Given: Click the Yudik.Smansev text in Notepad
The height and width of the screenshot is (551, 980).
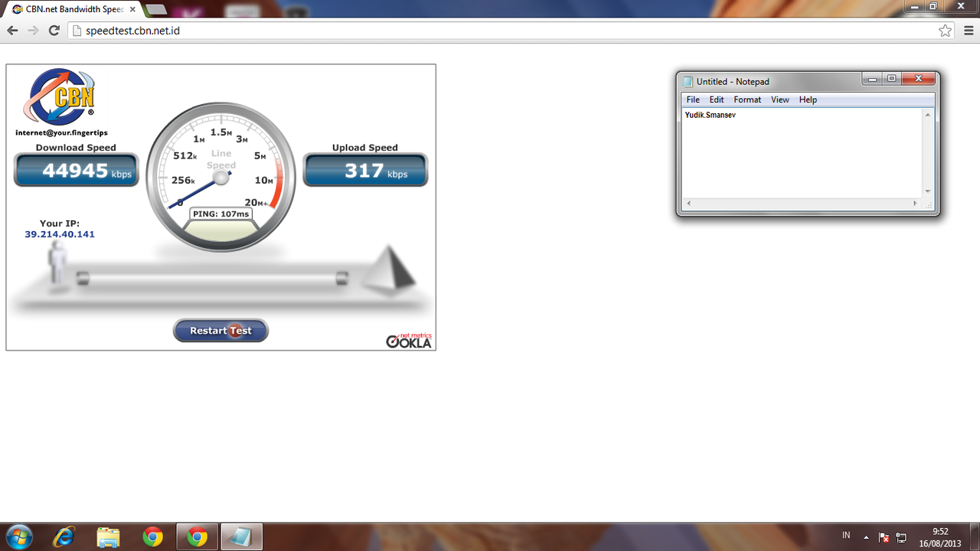Looking at the screenshot, I should tap(710, 115).
